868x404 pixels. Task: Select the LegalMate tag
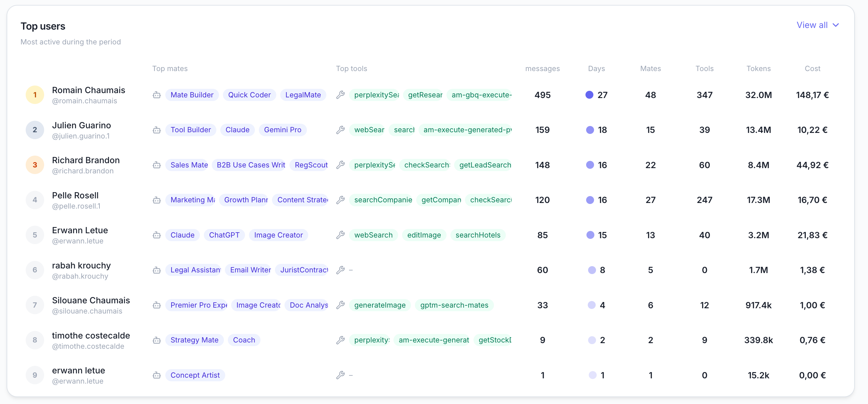point(303,95)
